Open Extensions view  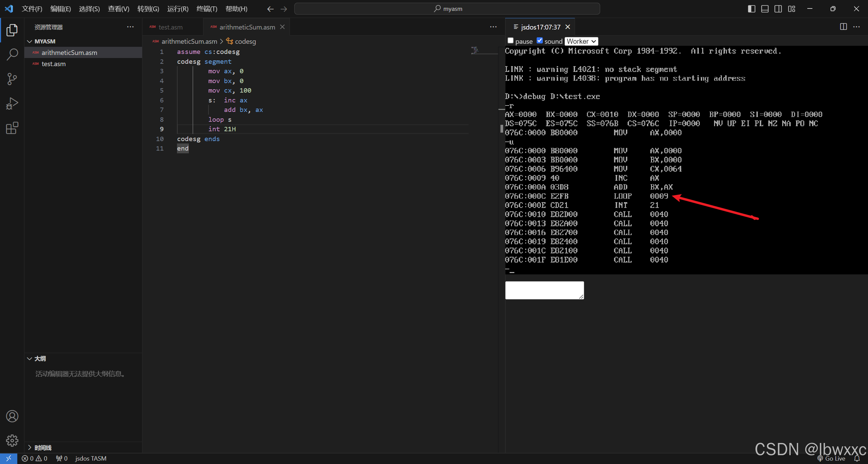pos(12,128)
